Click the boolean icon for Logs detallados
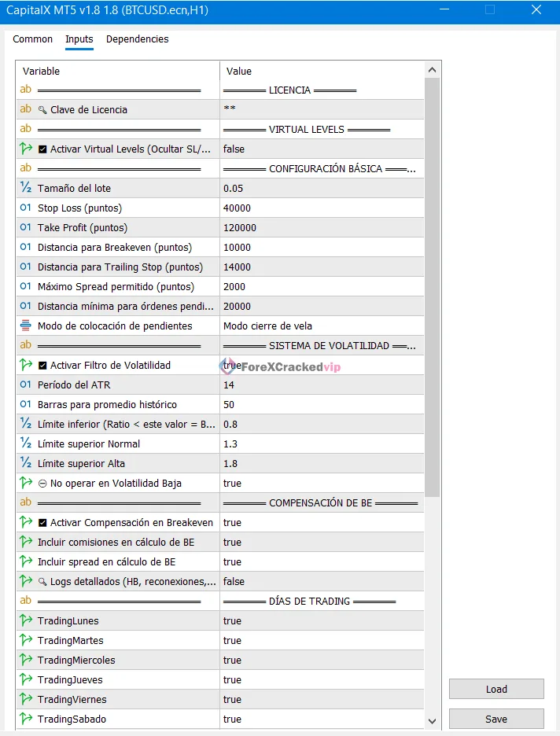This screenshot has height=736, width=560. pyautogui.click(x=25, y=581)
